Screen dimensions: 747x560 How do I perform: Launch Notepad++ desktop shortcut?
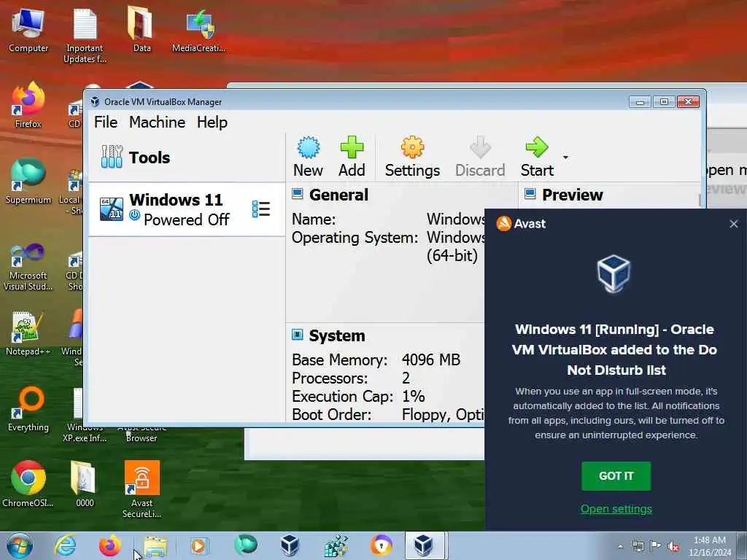[28, 333]
